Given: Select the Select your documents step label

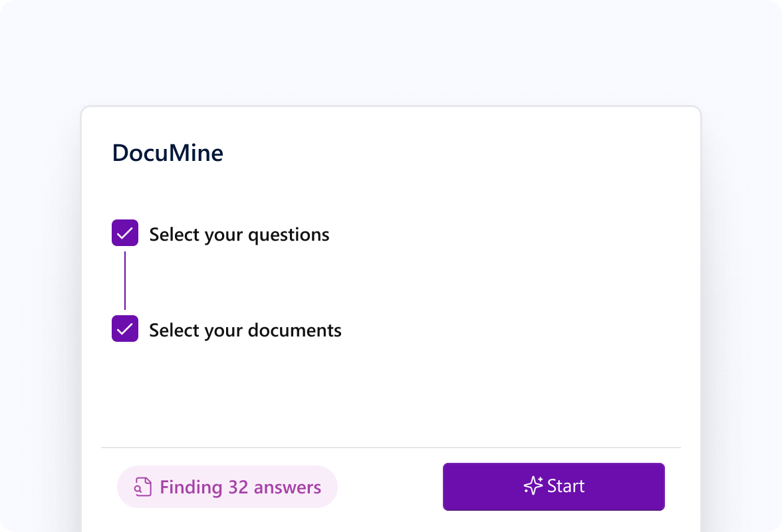Looking at the screenshot, I should pyautogui.click(x=246, y=330).
